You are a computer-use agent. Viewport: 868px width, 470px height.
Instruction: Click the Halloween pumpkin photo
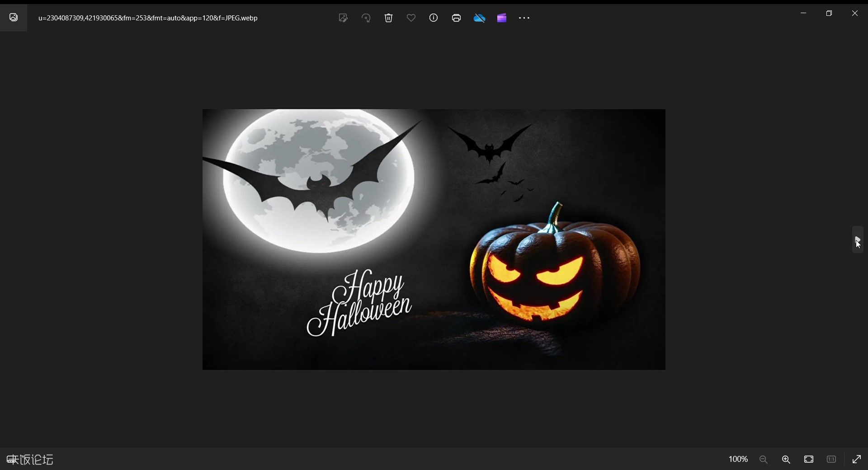coord(434,240)
